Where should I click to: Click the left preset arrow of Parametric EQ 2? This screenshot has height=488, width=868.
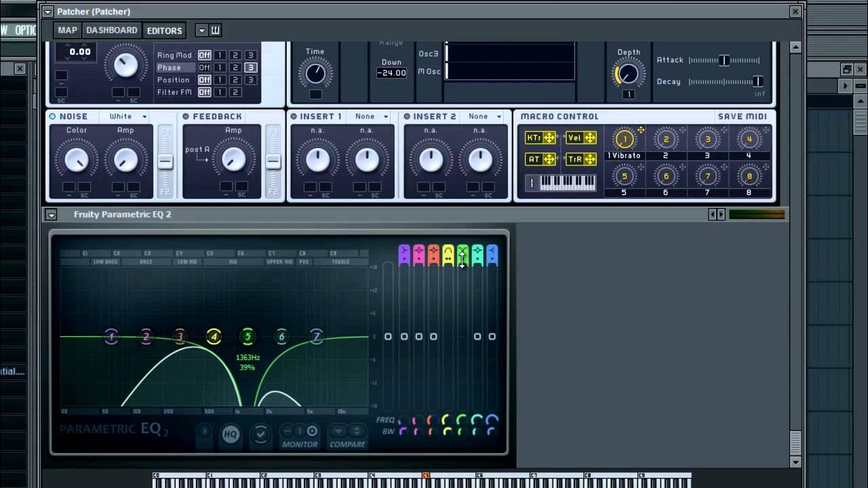point(712,214)
